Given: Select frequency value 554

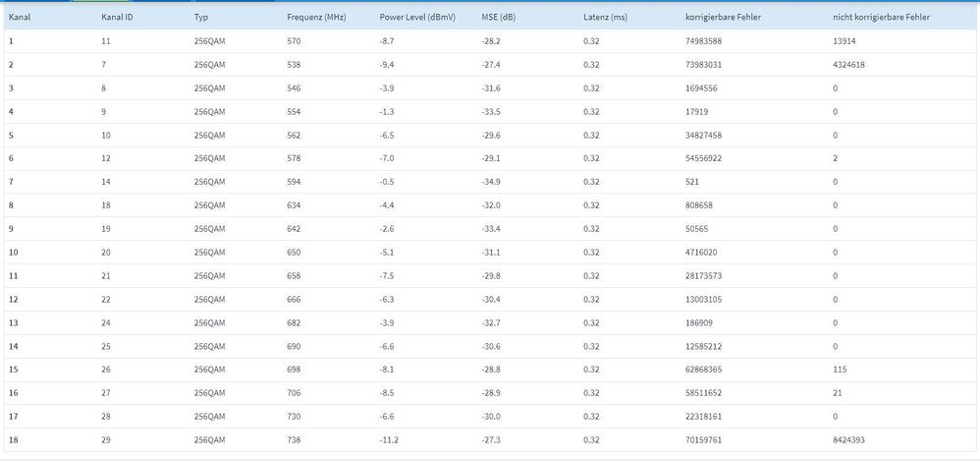Looking at the screenshot, I should coord(294,111).
